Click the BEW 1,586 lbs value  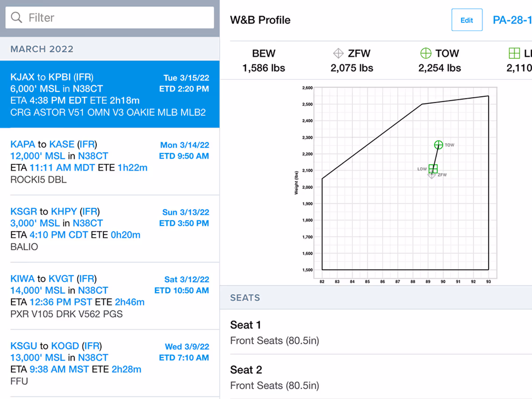(x=264, y=68)
